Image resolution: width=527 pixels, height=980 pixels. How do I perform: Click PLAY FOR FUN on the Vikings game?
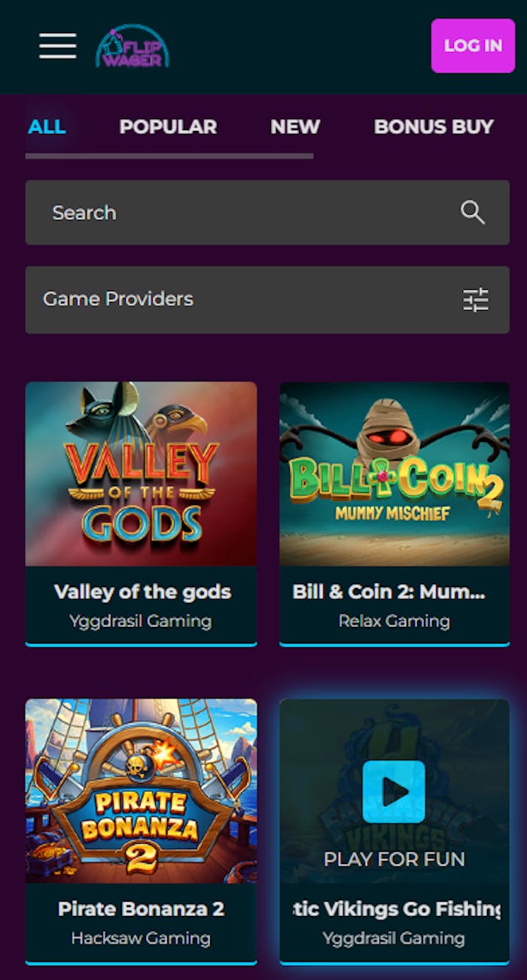tap(394, 859)
